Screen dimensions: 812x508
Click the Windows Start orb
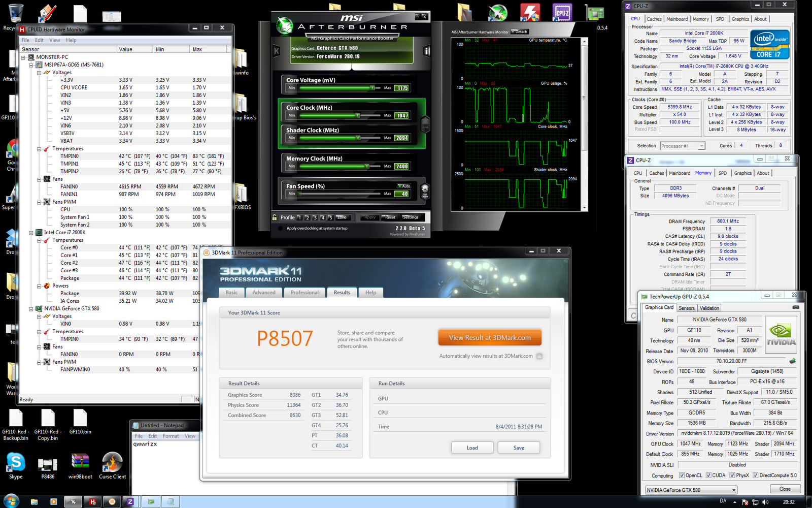(11, 501)
